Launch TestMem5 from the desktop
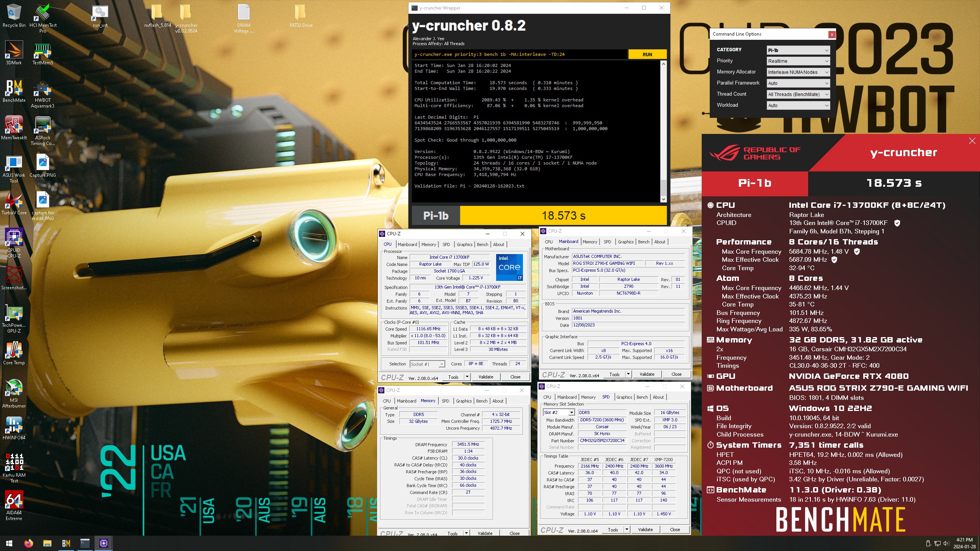The image size is (980, 551). pos(43,53)
